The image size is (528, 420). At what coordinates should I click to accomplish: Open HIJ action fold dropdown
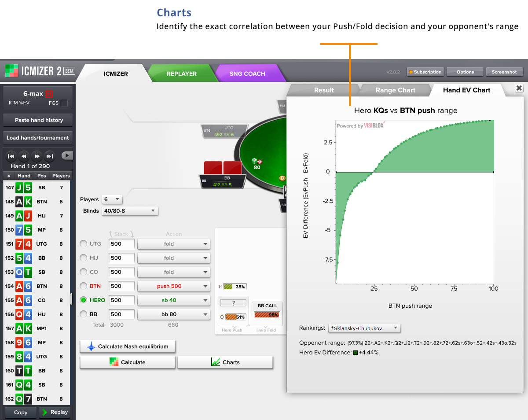coord(174,258)
